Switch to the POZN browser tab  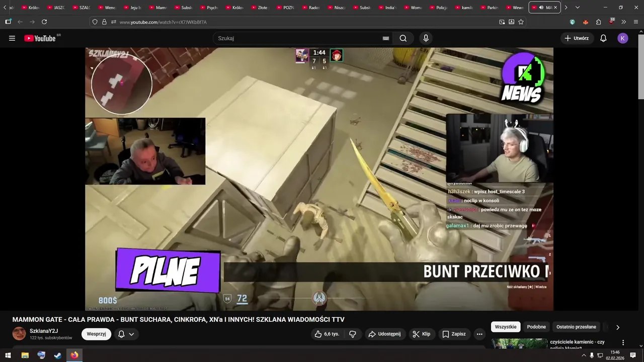pos(285,8)
